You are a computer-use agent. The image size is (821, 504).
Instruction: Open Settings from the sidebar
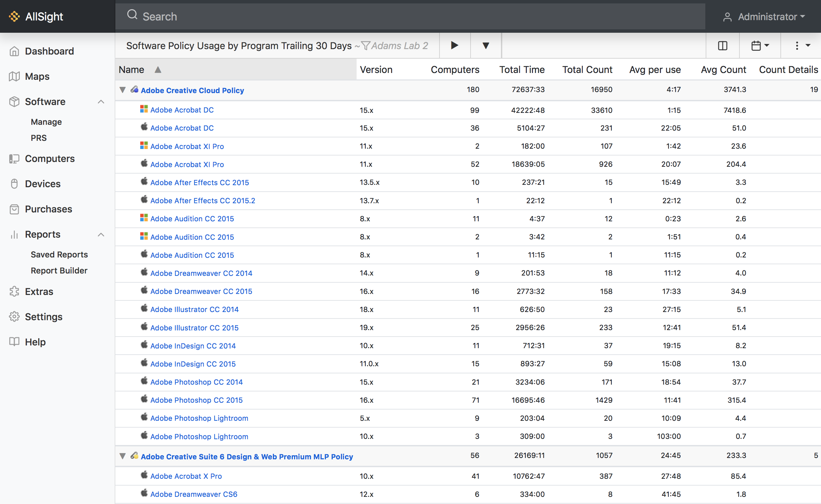[x=43, y=316]
